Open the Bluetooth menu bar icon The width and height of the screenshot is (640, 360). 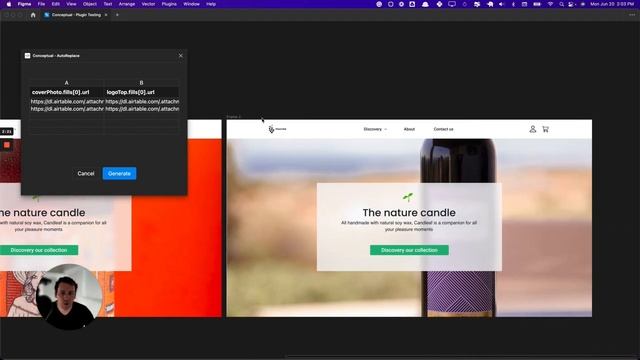513,4
